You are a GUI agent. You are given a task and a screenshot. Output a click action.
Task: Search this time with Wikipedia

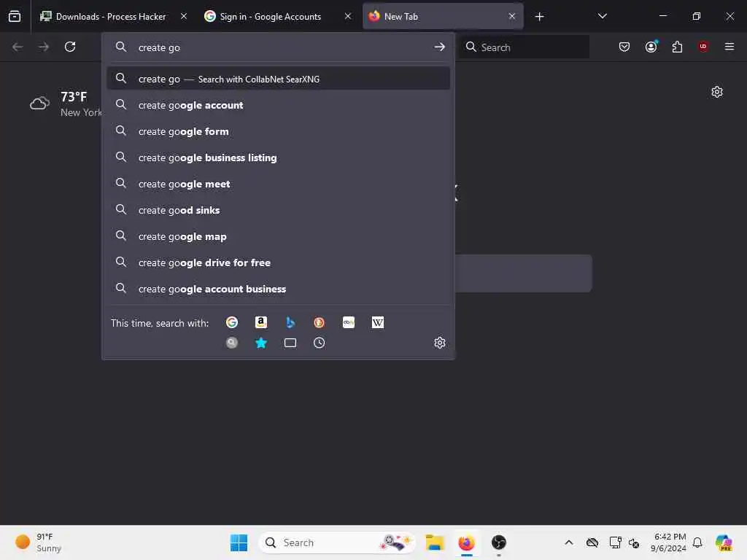coord(378,322)
